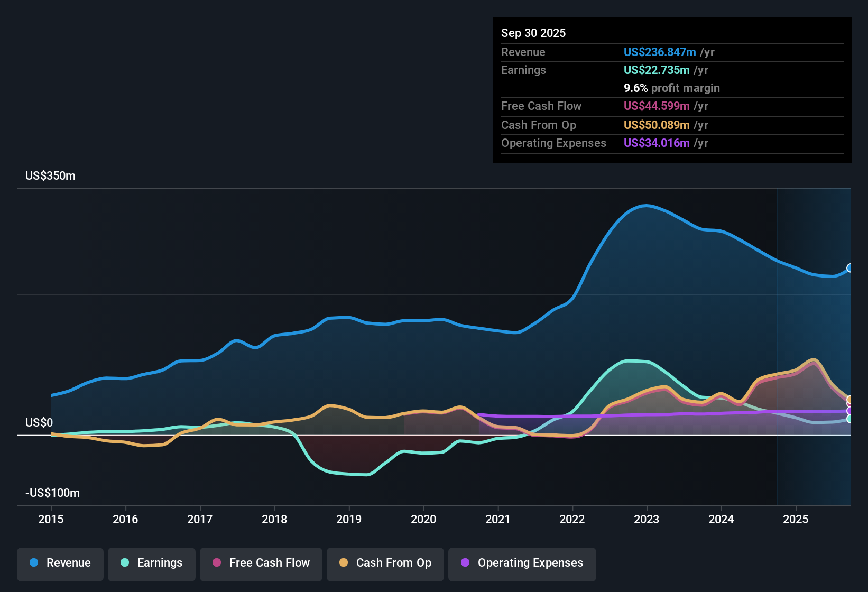Expand the Free Cash Flow legend entry
The image size is (868, 592).
coord(261,563)
